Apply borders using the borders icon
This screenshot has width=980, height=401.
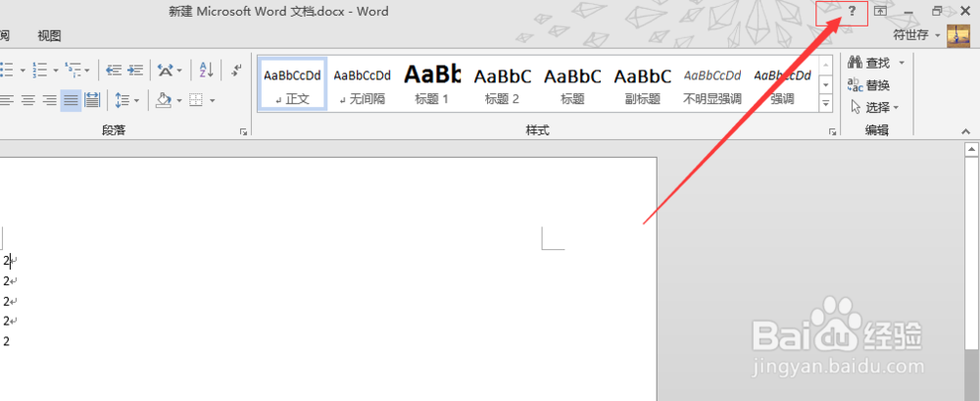pos(196,100)
